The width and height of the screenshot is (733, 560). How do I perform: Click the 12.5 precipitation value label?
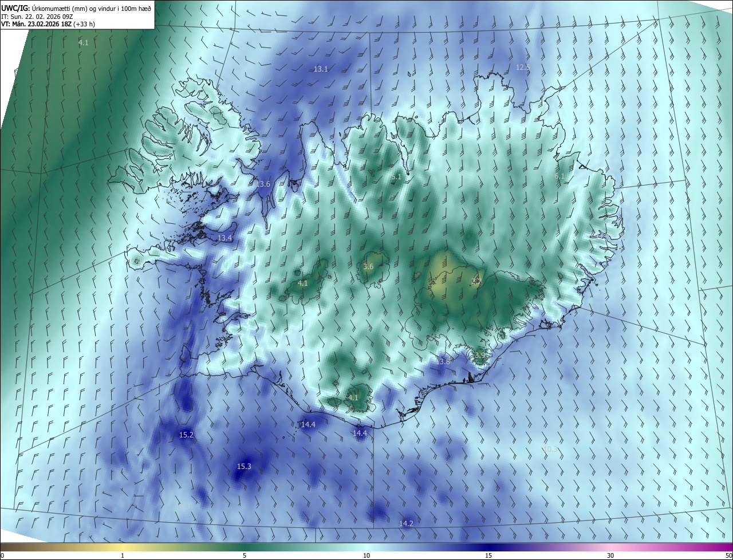click(x=523, y=68)
